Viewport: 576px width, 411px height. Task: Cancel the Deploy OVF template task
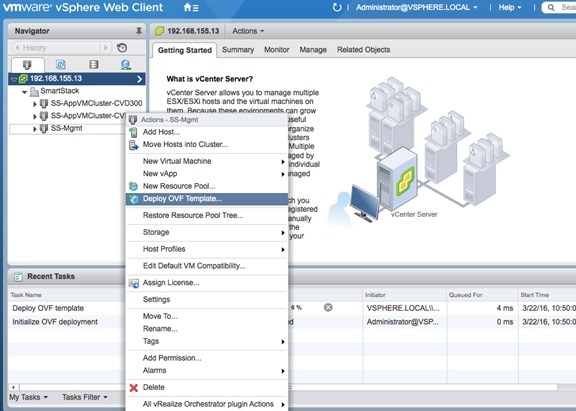(328, 307)
